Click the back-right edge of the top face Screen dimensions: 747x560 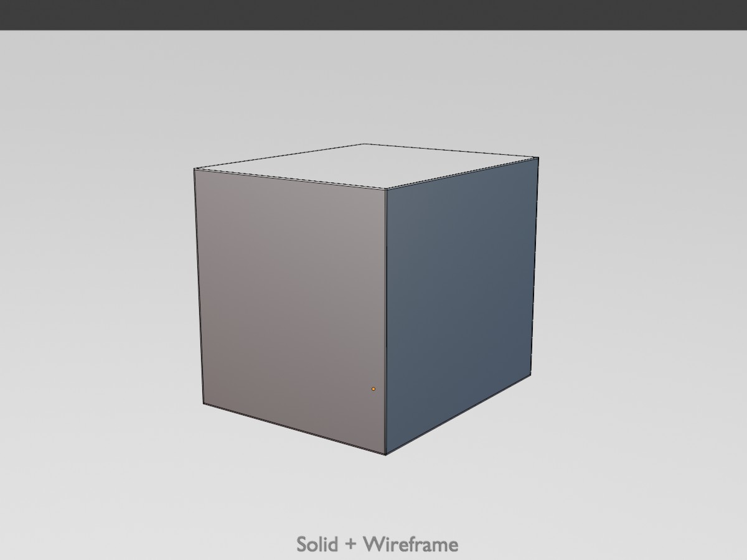[x=451, y=151]
